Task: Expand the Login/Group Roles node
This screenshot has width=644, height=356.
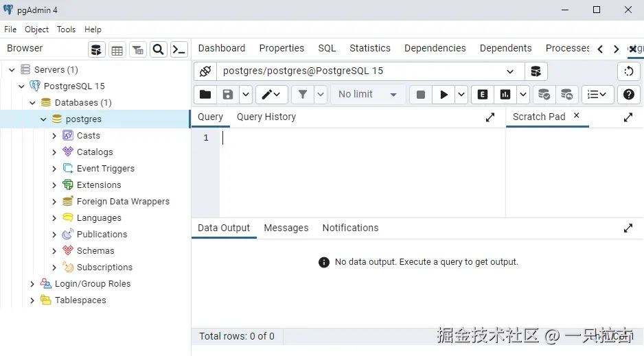Action: 32,284
